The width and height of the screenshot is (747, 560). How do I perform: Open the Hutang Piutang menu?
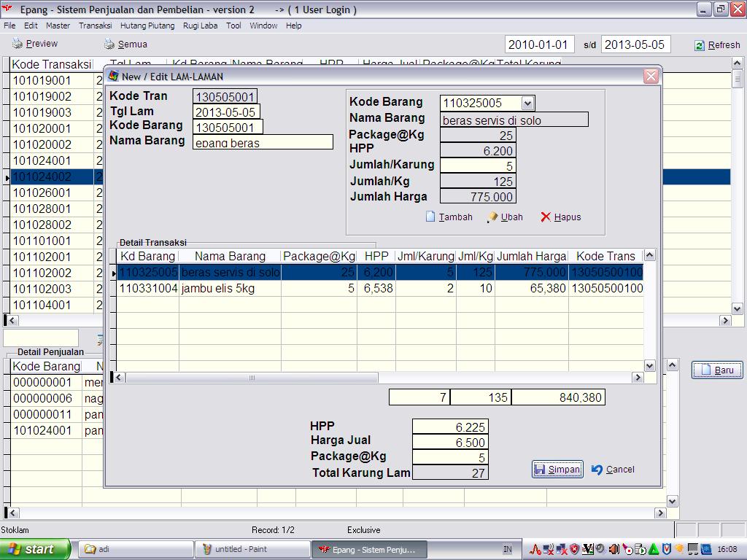click(147, 26)
